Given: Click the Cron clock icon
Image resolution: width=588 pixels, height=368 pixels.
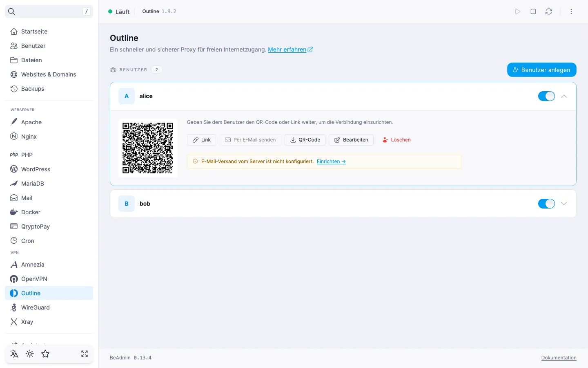Looking at the screenshot, I should tap(14, 241).
